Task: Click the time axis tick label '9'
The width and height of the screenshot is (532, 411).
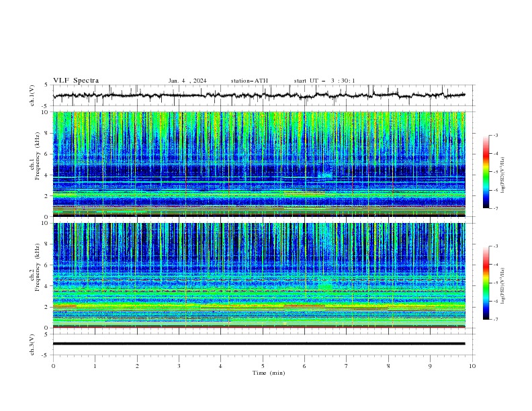Action: tap(430, 366)
